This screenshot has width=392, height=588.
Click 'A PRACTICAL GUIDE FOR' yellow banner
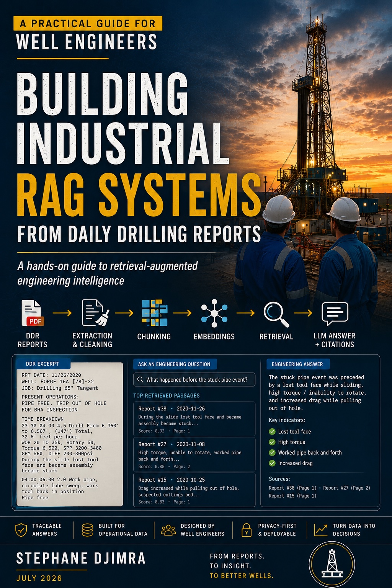88,23
